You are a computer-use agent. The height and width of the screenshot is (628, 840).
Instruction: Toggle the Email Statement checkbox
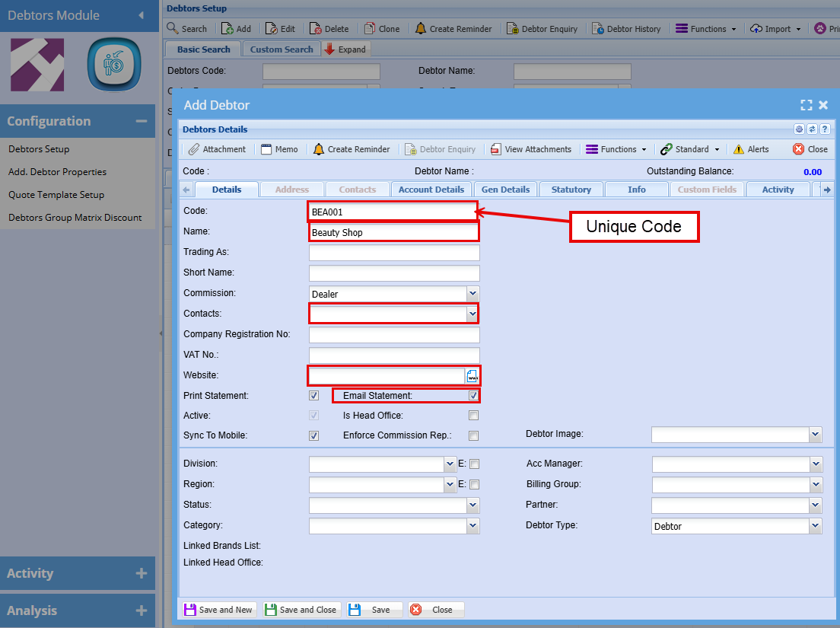click(x=473, y=396)
